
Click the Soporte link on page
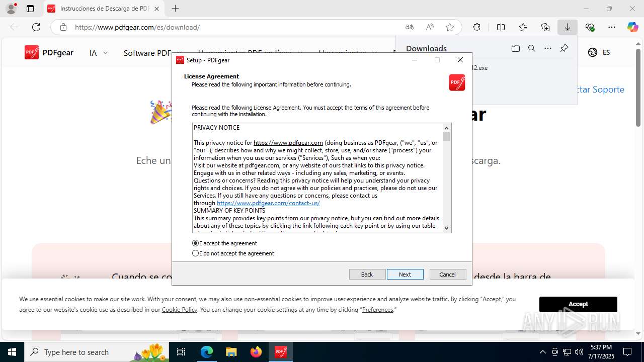[x=601, y=89]
